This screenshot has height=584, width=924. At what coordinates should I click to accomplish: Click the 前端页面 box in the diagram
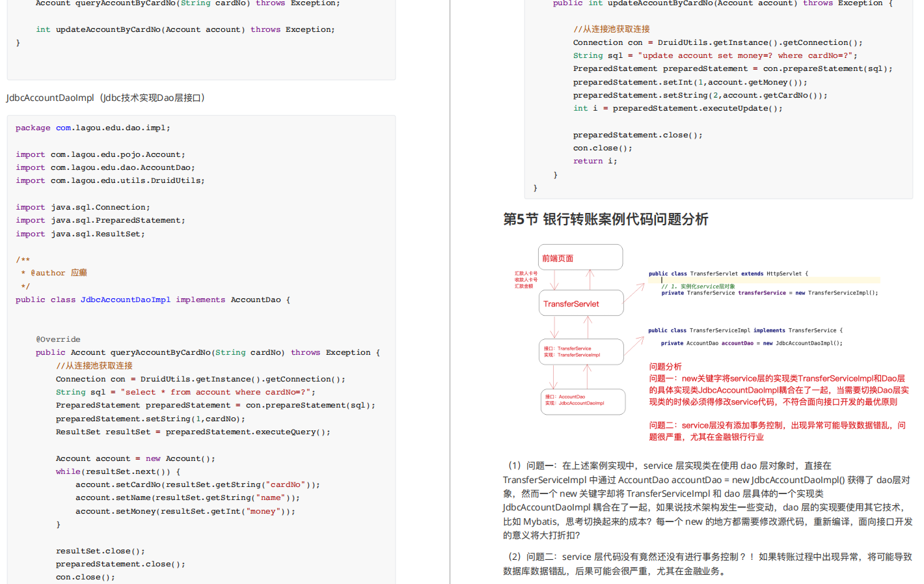point(579,257)
